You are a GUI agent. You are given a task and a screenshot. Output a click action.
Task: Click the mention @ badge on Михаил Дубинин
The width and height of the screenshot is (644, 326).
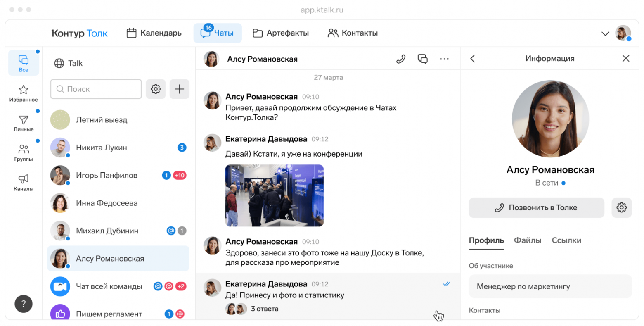coord(171,231)
